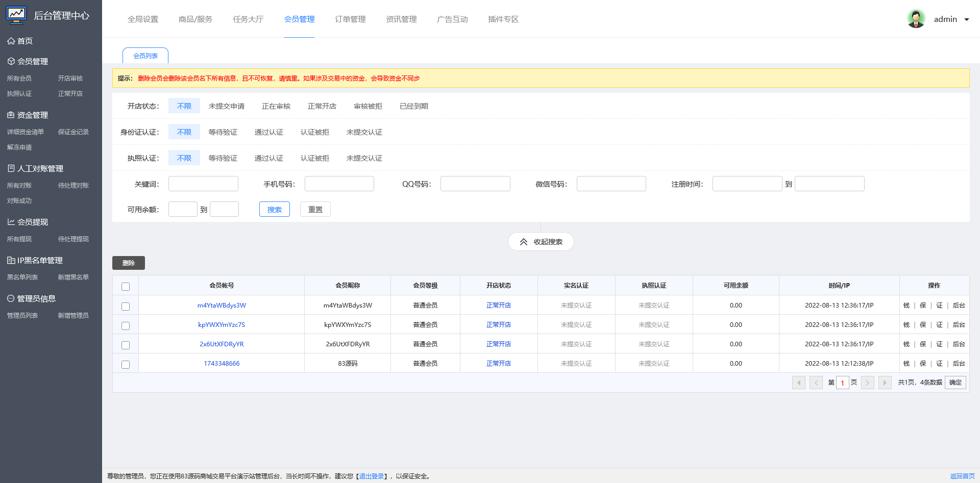Open the 首页 home icon
Image resolution: width=980 pixels, height=483 pixels.
[x=11, y=41]
